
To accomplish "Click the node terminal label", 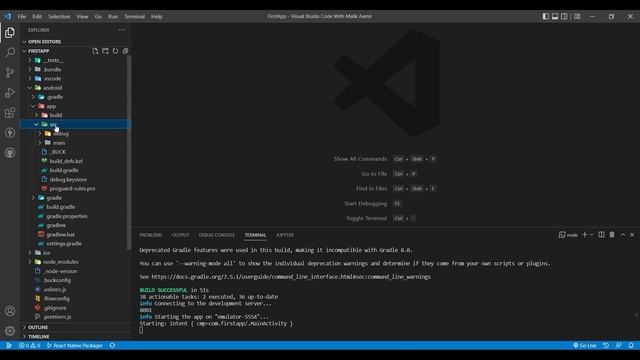I will 568,235.
